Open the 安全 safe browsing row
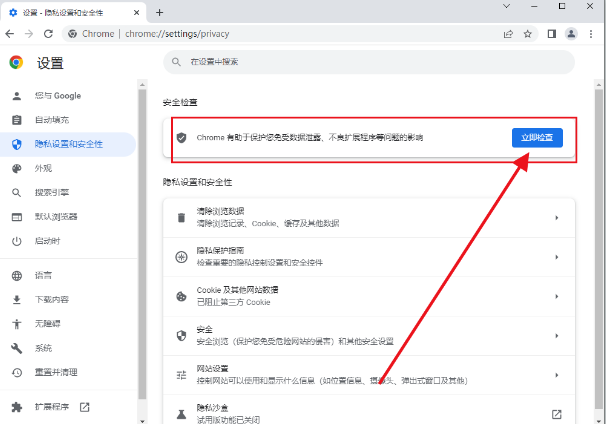The image size is (606, 424). pyautogui.click(x=369, y=336)
